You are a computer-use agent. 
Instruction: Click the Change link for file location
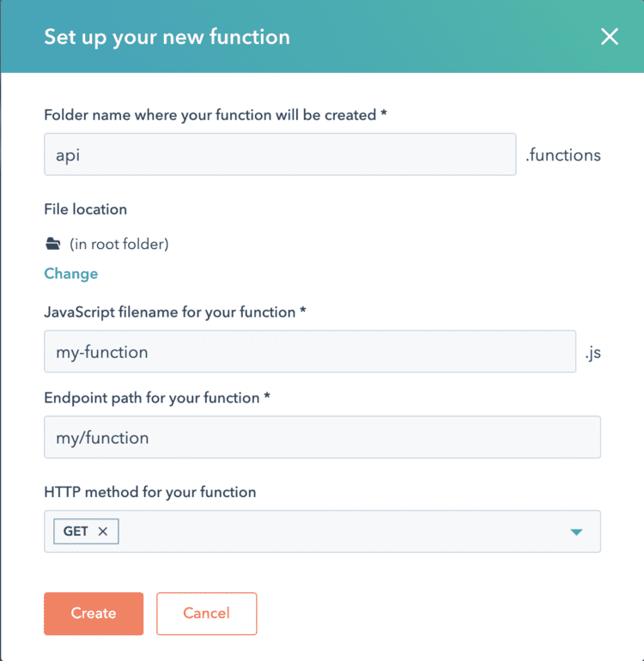(x=71, y=274)
